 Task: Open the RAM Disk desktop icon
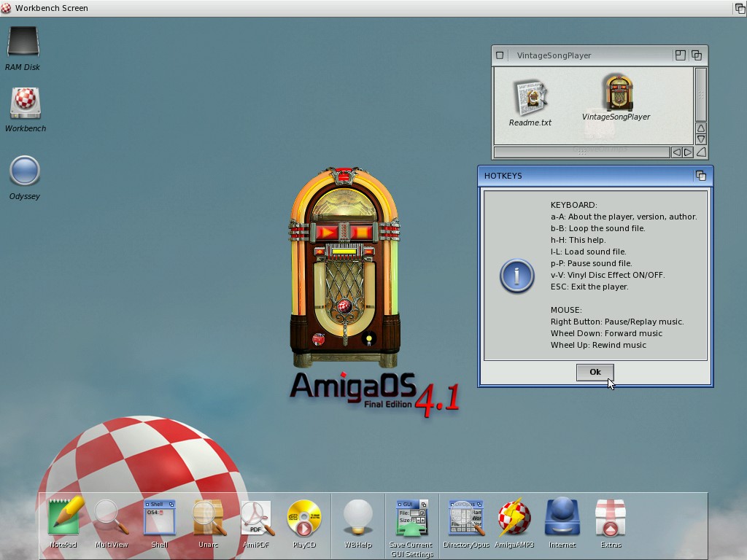(23, 42)
